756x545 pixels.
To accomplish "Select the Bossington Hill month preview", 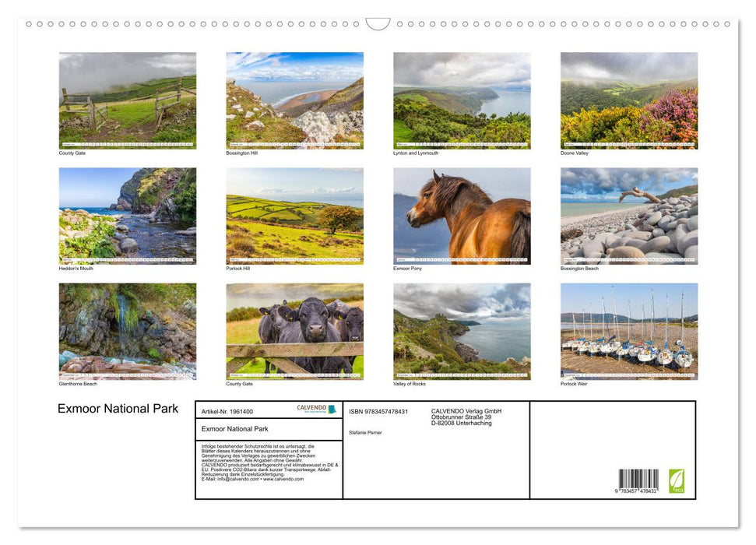I will 294,100.
